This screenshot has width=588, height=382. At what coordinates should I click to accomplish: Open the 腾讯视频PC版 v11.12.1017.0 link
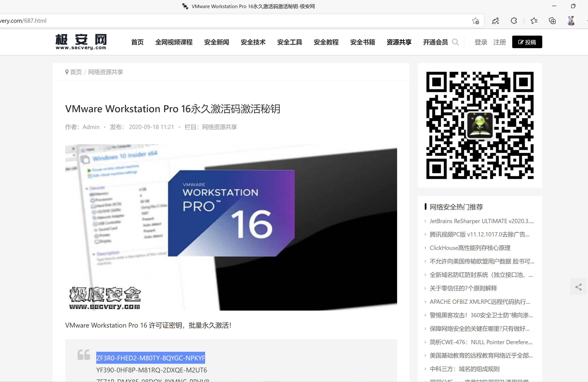[480, 234]
